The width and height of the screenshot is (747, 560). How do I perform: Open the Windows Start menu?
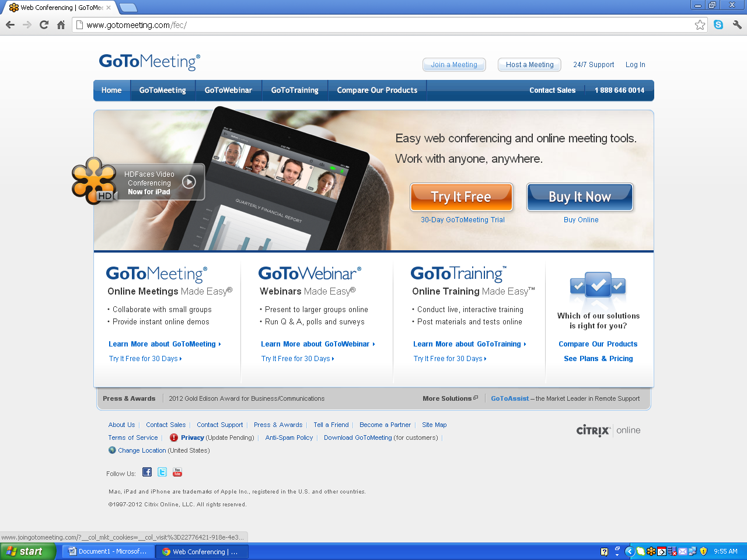(x=27, y=551)
